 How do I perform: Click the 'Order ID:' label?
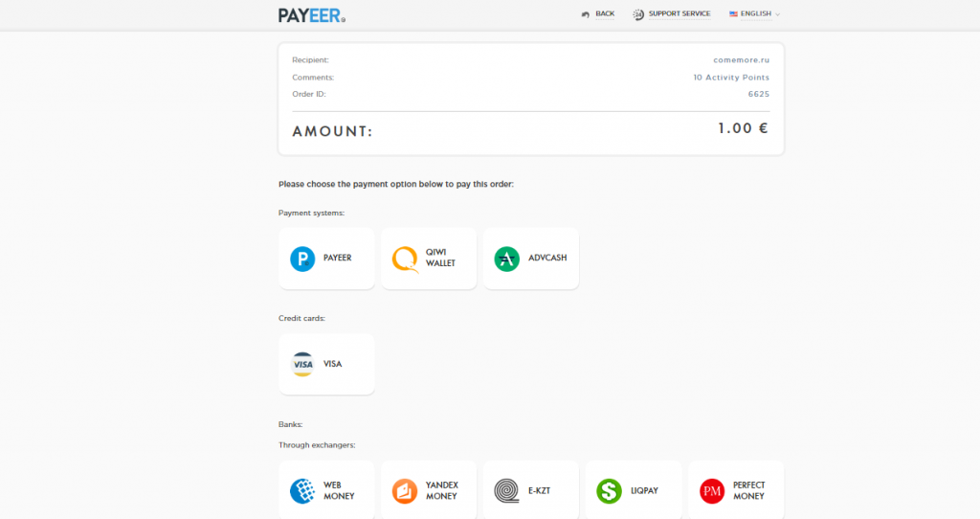[309, 94]
